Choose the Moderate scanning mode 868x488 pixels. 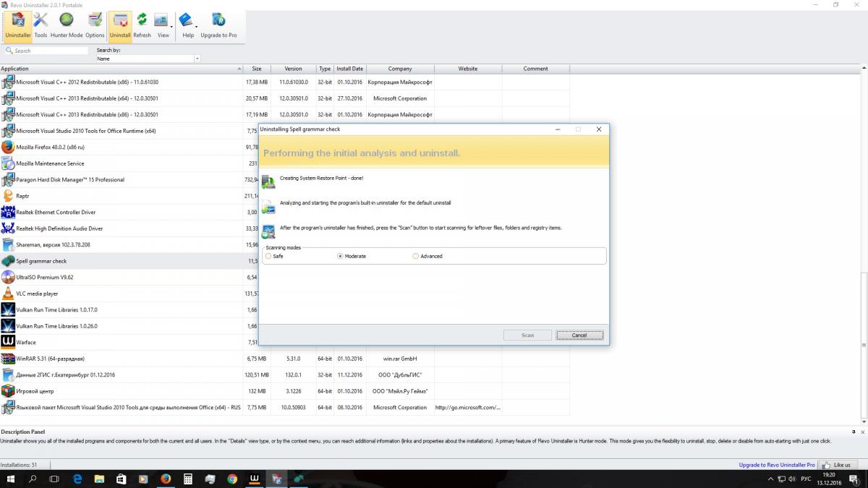(341, 256)
